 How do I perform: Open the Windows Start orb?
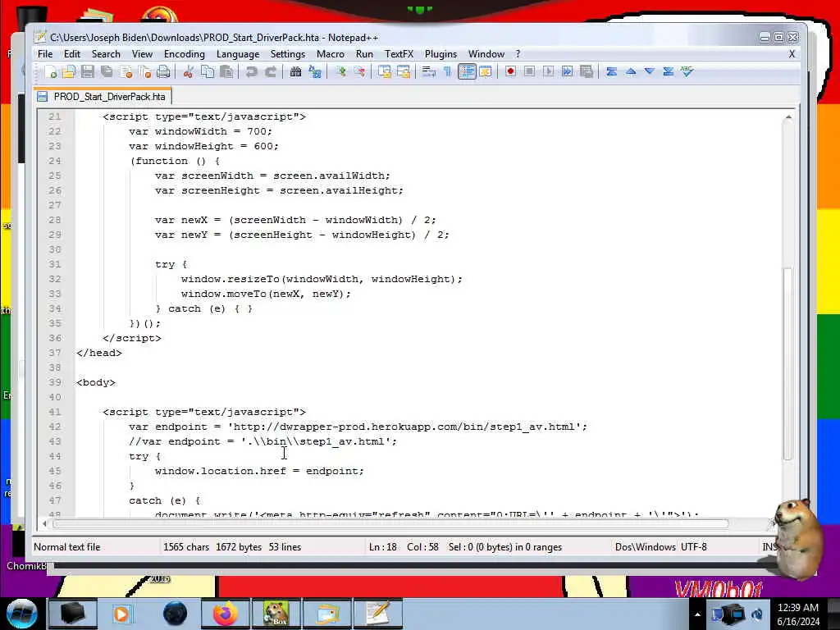[21, 614]
